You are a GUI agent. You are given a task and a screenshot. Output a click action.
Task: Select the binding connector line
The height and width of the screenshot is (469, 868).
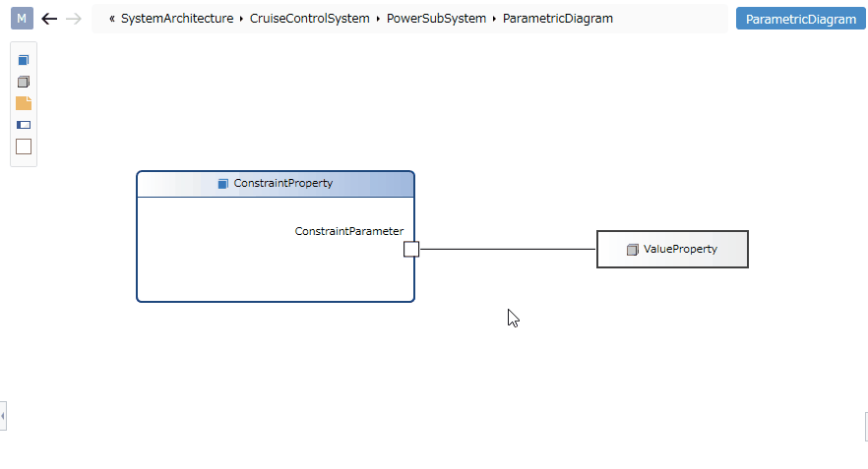(508, 249)
